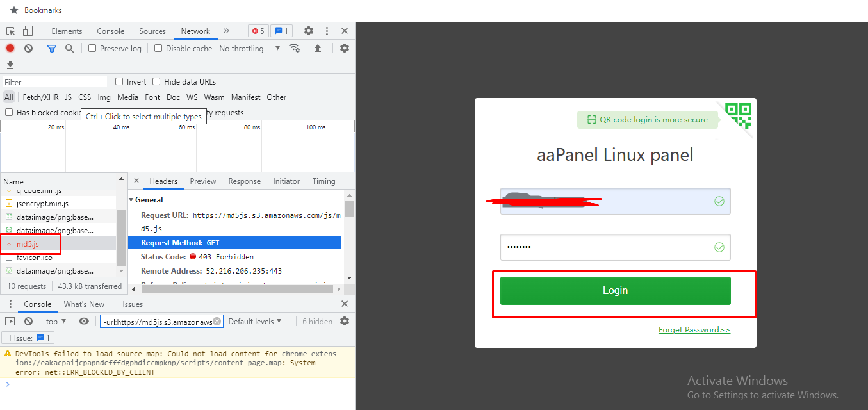Screen dimensions: 868x410
Task: Clear the console output
Action: coord(28,322)
